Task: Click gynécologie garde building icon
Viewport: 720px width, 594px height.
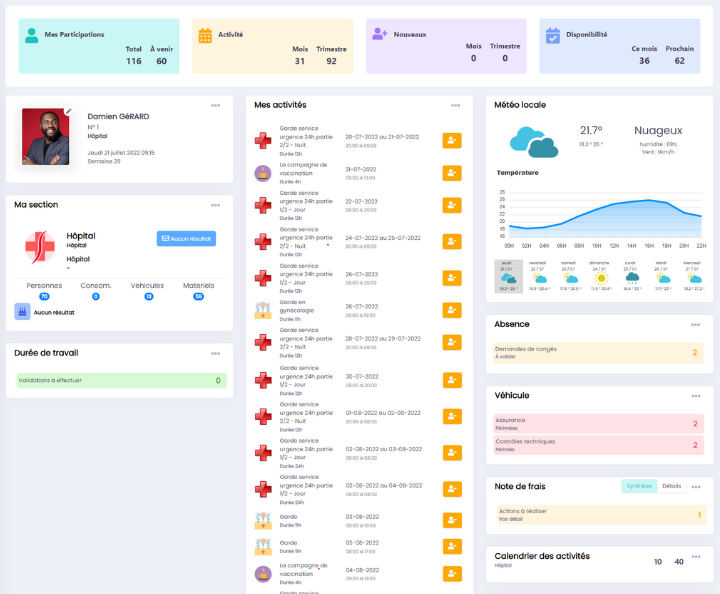Action: click(263, 310)
